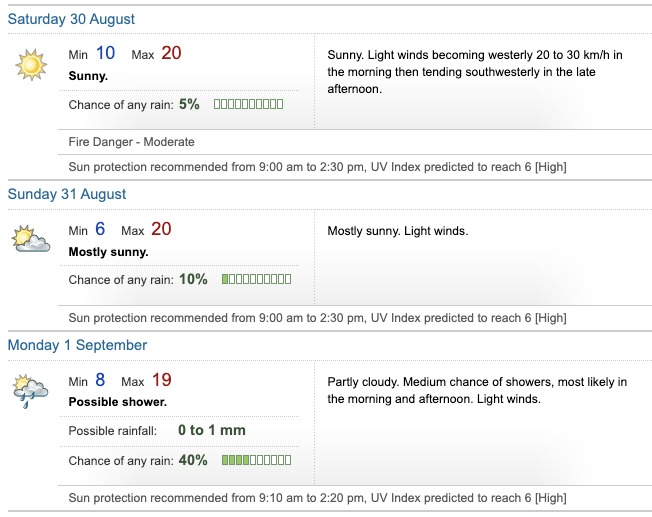Click Monday's 40% rain chance bar
This screenshot has width=652, height=517.
(256, 460)
